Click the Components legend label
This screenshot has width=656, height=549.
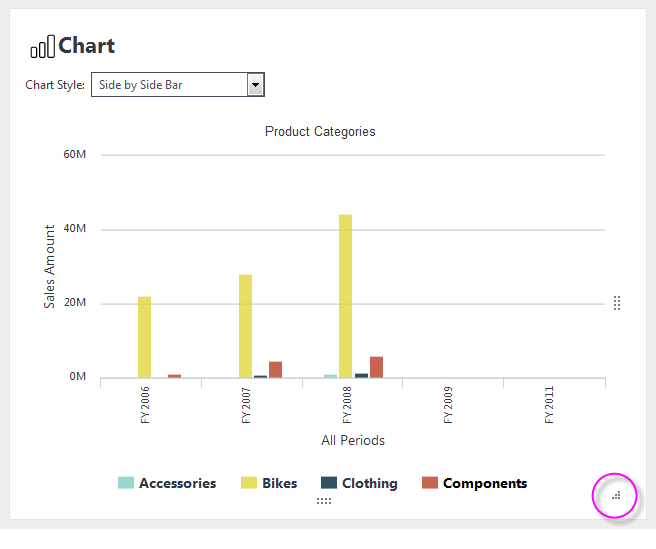(x=485, y=484)
